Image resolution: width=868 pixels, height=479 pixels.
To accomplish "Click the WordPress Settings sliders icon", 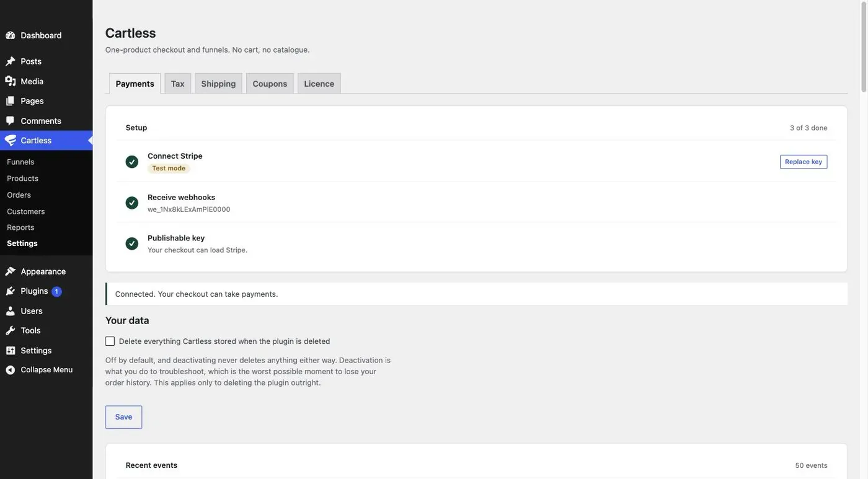I will point(11,351).
